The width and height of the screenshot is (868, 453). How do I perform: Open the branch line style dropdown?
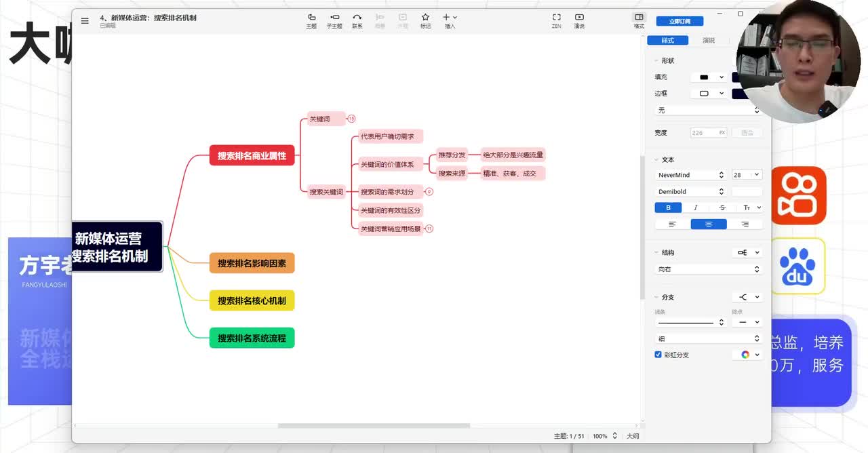pyautogui.click(x=690, y=322)
